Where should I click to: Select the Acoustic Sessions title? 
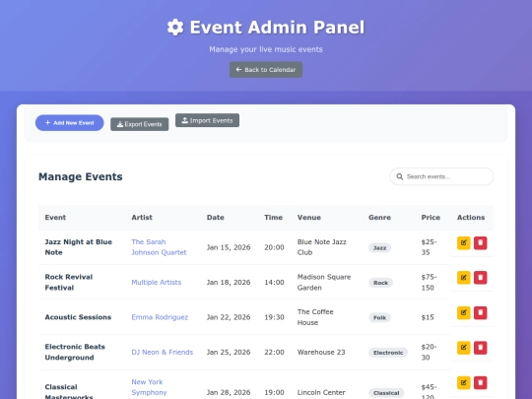78,317
